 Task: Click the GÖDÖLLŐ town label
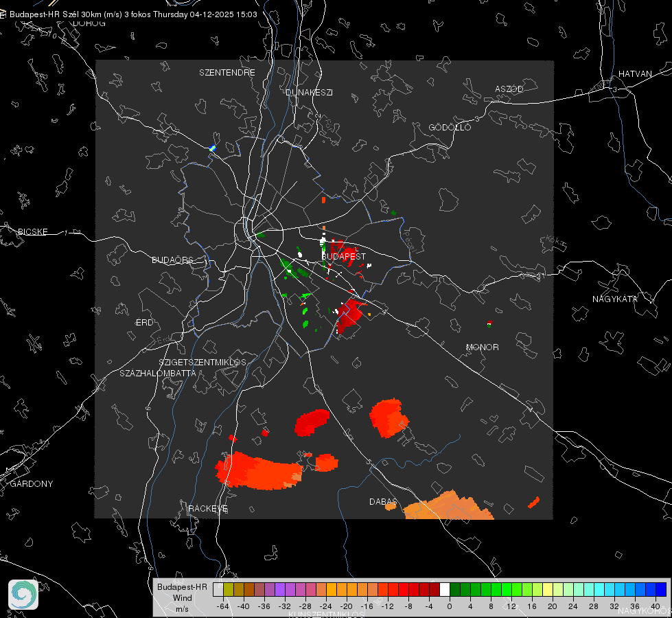(x=450, y=127)
